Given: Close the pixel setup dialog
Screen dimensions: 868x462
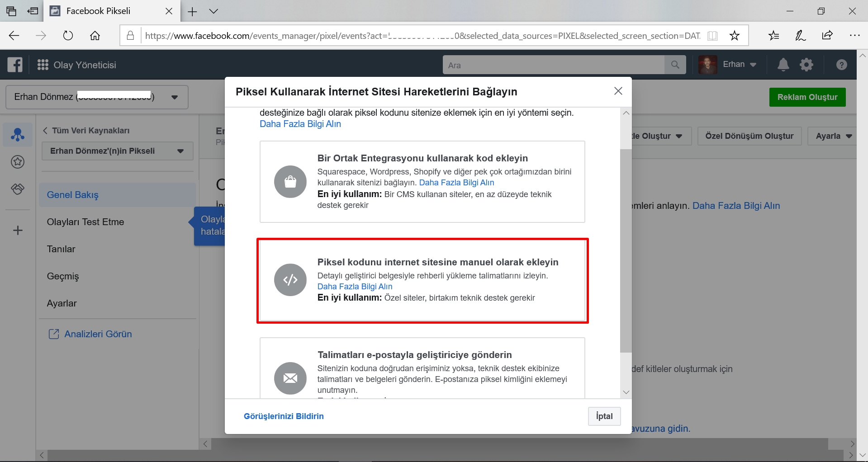Looking at the screenshot, I should (x=618, y=91).
